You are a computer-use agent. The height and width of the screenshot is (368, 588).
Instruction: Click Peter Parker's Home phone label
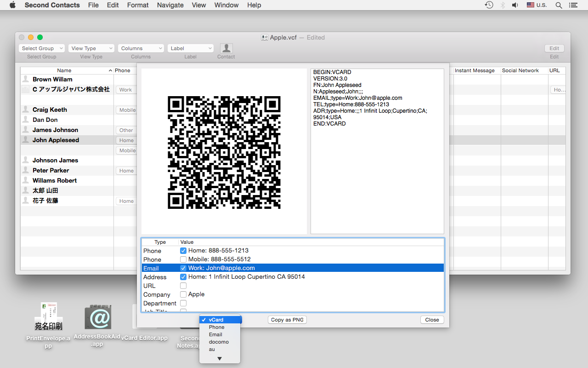(126, 171)
